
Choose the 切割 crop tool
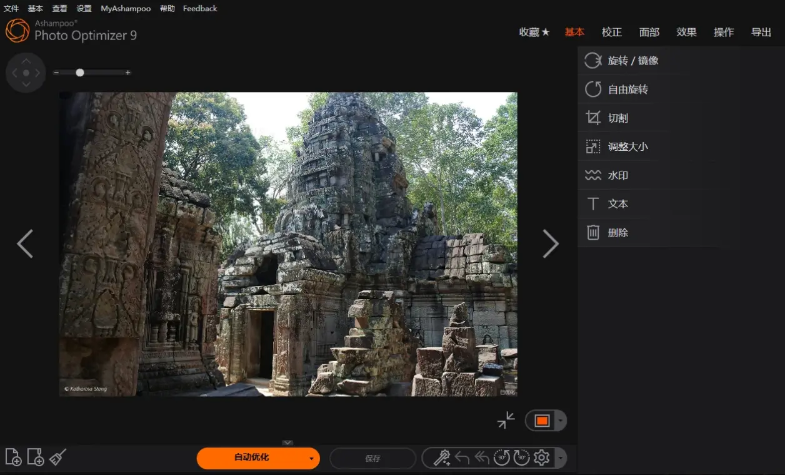click(617, 118)
